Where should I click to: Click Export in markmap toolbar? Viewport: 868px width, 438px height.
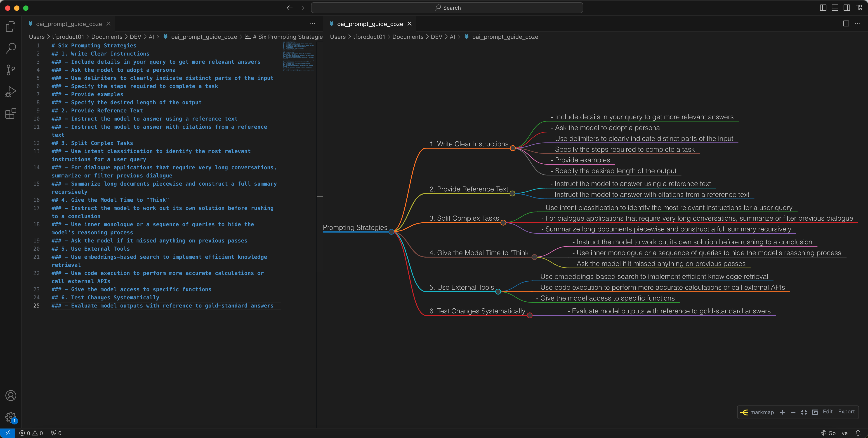click(x=846, y=412)
